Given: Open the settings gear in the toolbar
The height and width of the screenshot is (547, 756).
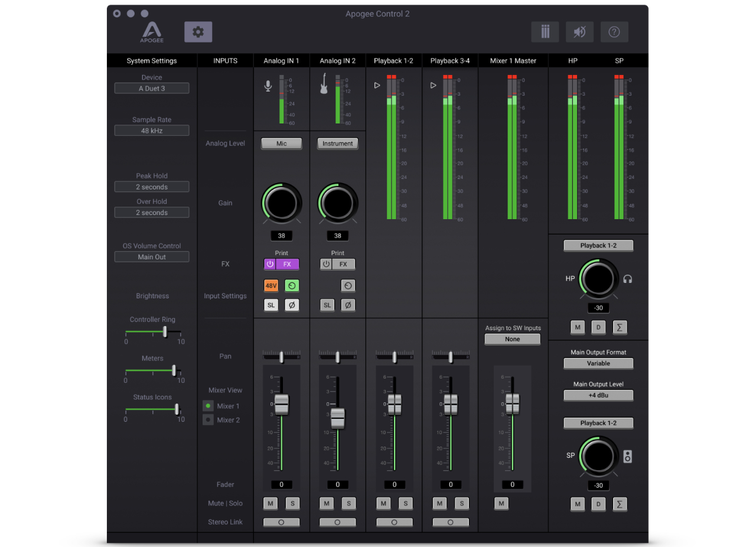Looking at the screenshot, I should pyautogui.click(x=198, y=32).
